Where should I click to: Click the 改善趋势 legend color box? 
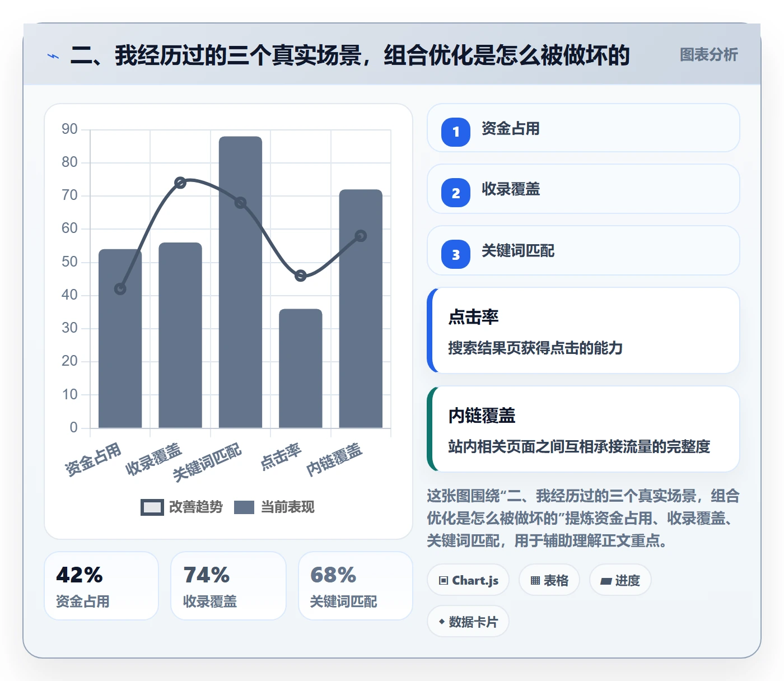[x=152, y=507]
